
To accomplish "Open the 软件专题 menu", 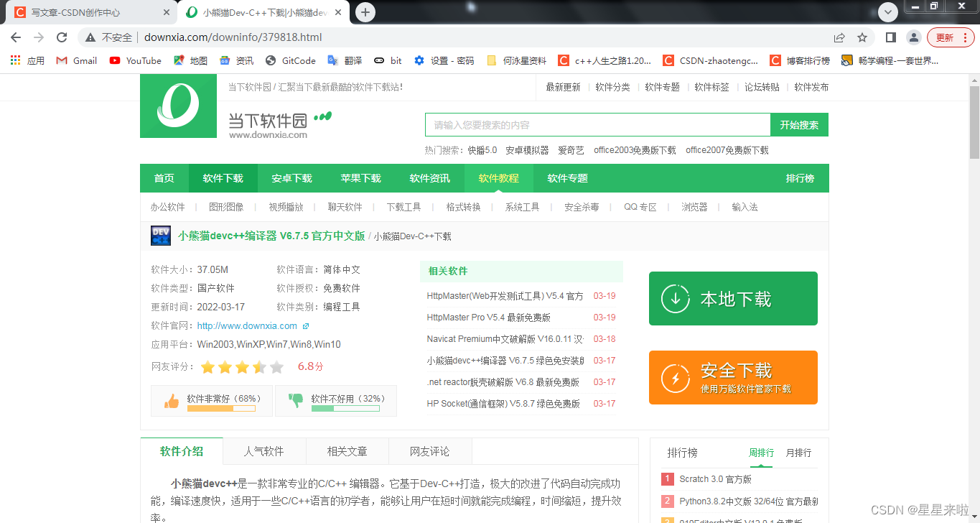I will (567, 177).
